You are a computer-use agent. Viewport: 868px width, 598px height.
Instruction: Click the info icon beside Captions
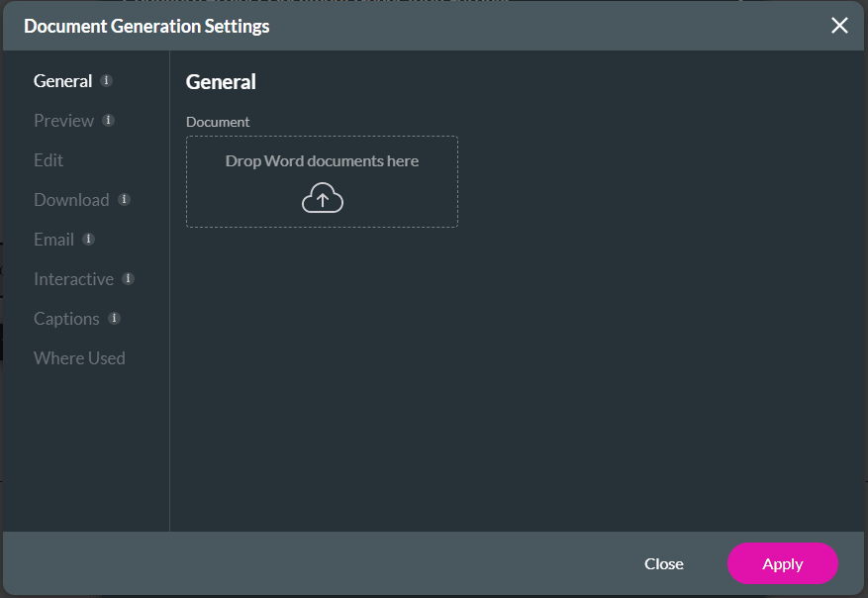pos(114,319)
